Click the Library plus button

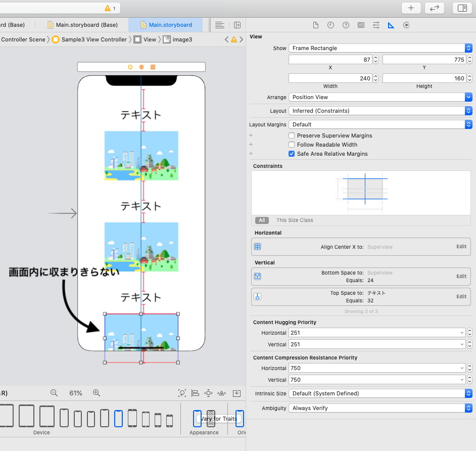(411, 8)
